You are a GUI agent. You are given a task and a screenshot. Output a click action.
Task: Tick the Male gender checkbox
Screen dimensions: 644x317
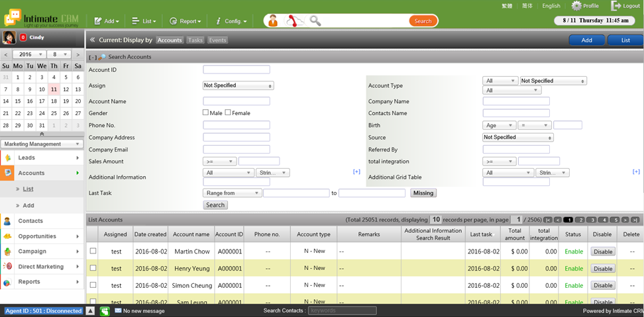pos(206,113)
